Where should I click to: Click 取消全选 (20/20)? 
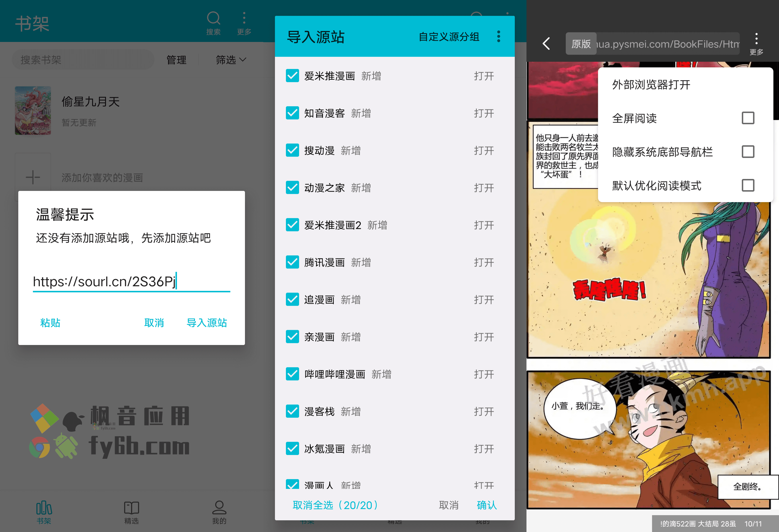pyautogui.click(x=336, y=505)
